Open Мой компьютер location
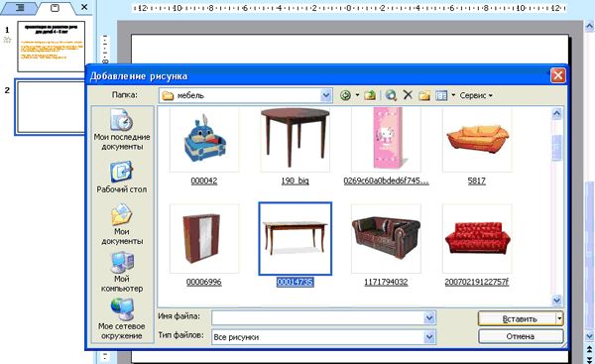595x364 pixels. 122,272
